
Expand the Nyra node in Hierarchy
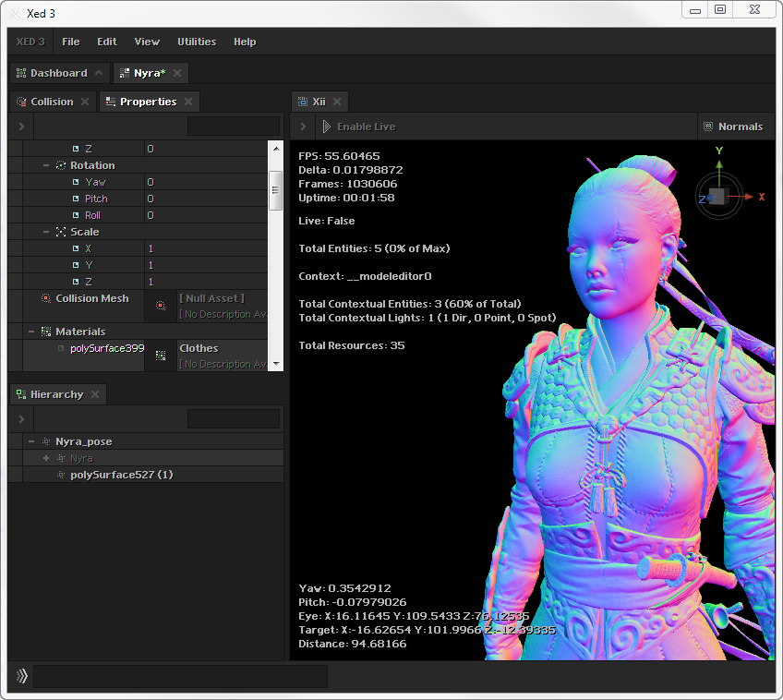(46, 458)
